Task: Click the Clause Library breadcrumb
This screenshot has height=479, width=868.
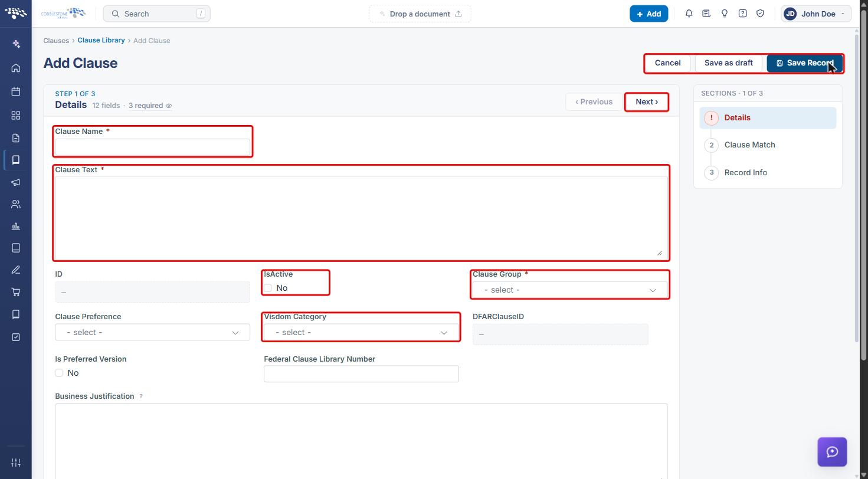Action: (x=101, y=41)
